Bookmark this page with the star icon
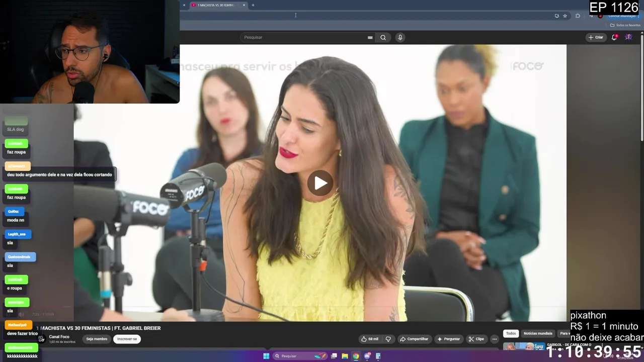Screen dimensions: 644x362 [x=565, y=16]
